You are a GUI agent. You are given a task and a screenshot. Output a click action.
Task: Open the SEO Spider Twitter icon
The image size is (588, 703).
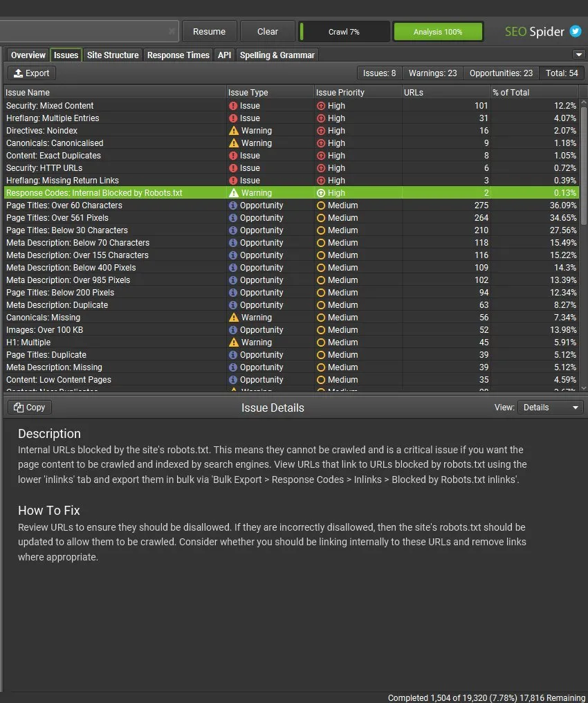click(x=576, y=31)
